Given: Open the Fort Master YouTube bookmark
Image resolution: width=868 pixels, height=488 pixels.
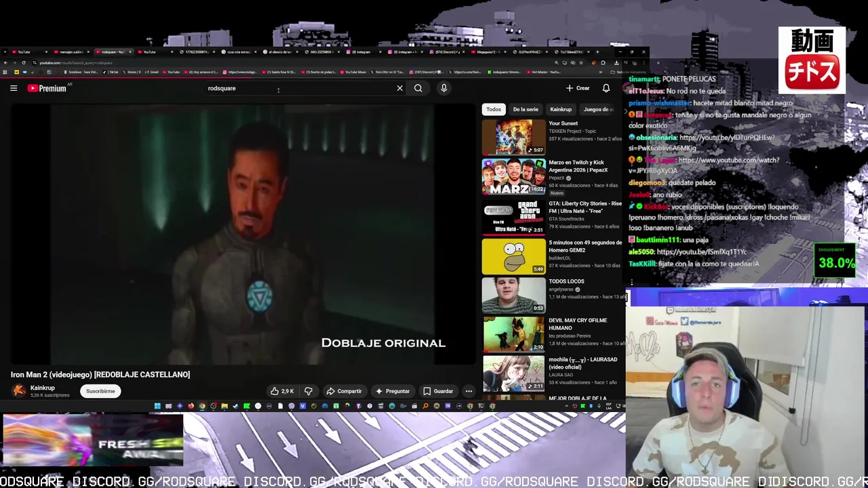Looking at the screenshot, I should 544,72.
